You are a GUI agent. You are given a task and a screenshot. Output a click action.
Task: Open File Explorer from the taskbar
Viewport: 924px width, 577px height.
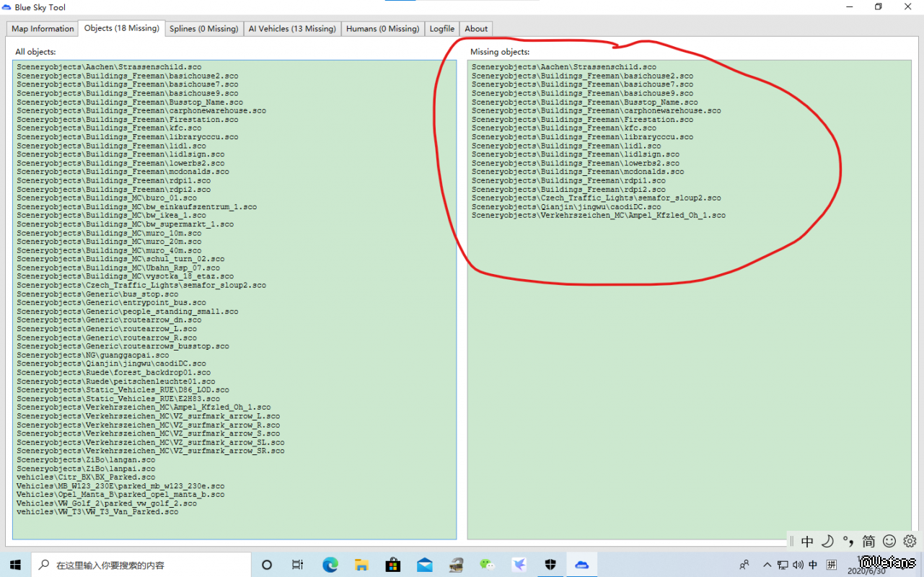[361, 565]
